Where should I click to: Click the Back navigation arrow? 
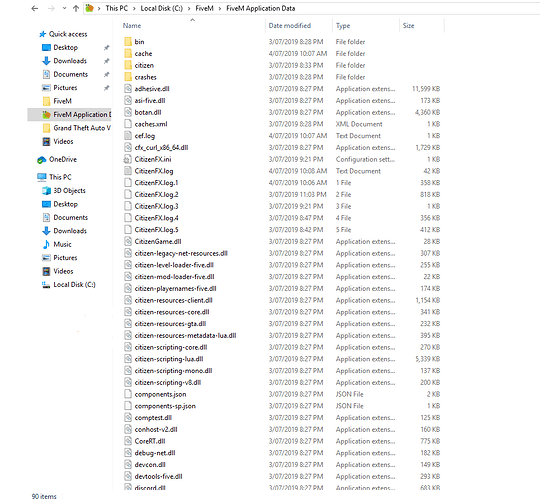point(34,8)
